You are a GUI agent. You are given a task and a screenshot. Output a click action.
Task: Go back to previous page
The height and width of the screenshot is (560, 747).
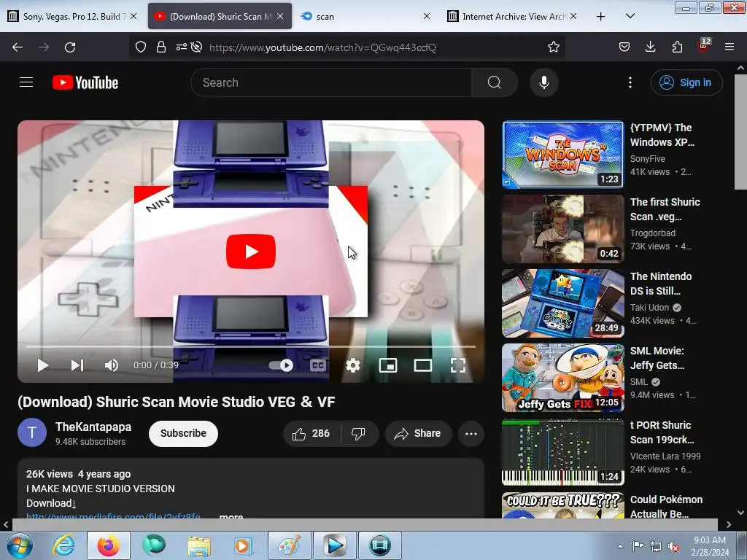[18, 47]
